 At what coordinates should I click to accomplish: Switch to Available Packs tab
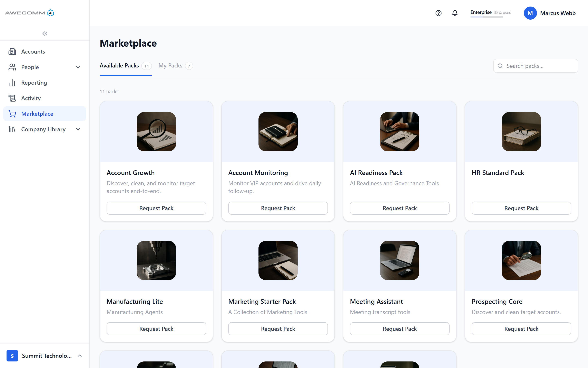coord(126,66)
